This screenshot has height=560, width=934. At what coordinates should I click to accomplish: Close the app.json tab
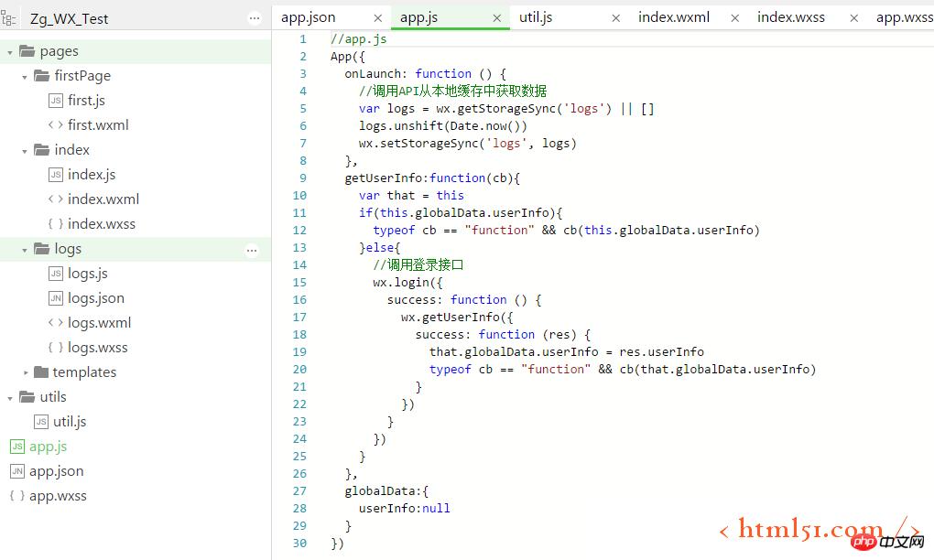(x=378, y=17)
